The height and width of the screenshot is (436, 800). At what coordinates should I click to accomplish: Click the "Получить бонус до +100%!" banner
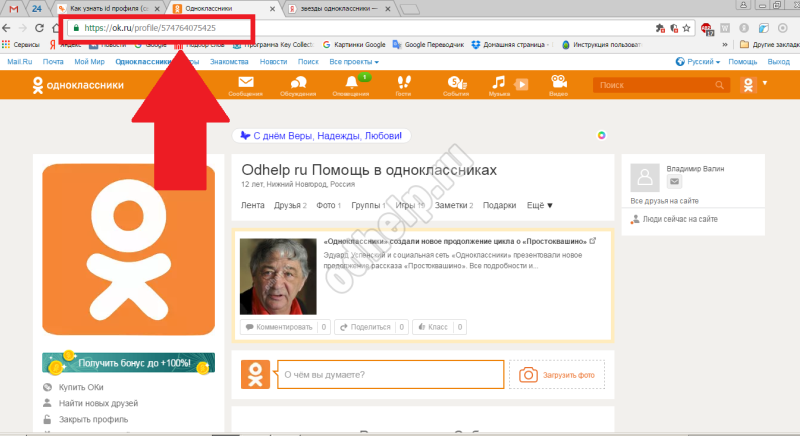(129, 363)
